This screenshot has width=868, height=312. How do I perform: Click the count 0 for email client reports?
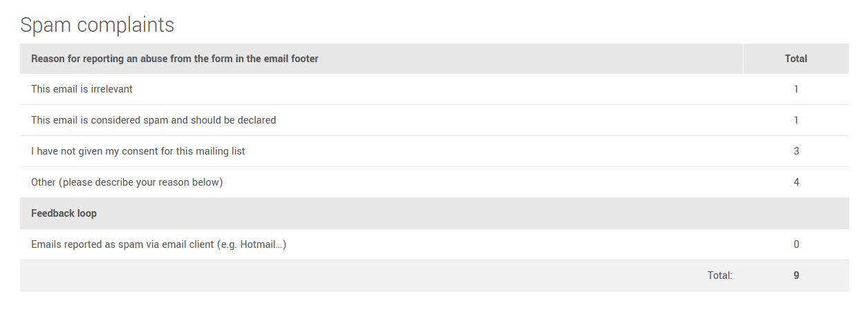796,244
